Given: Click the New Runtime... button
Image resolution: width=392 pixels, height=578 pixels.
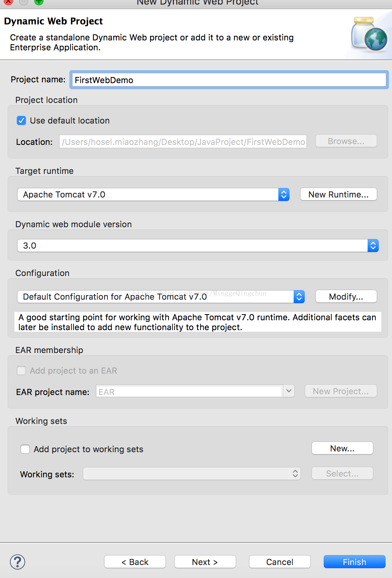Looking at the screenshot, I should point(339,194).
